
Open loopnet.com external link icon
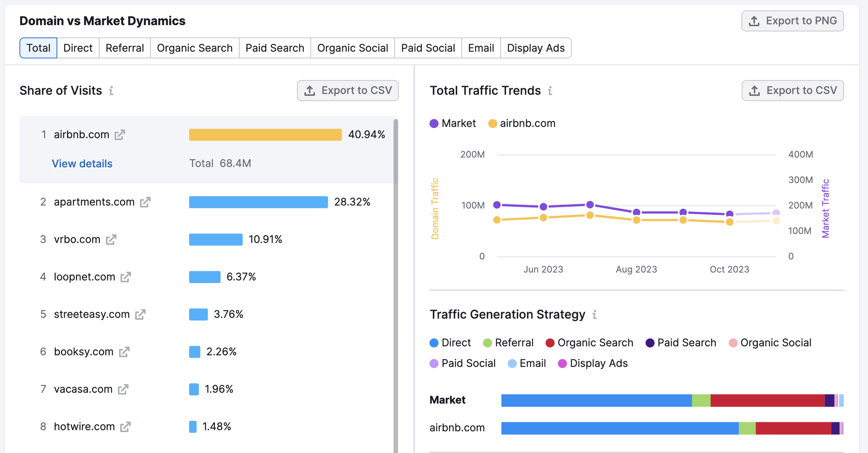(x=125, y=277)
